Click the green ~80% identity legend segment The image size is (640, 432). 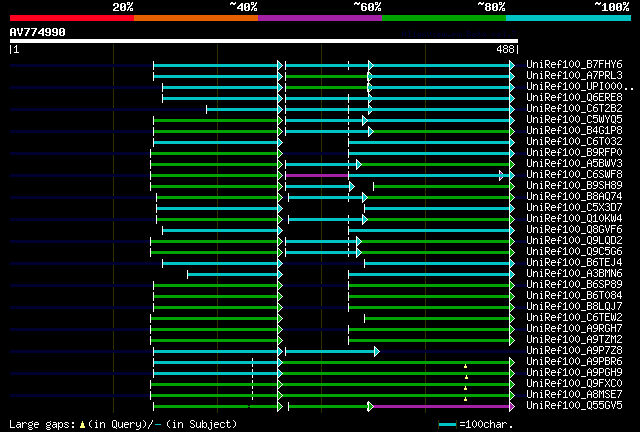(444, 18)
